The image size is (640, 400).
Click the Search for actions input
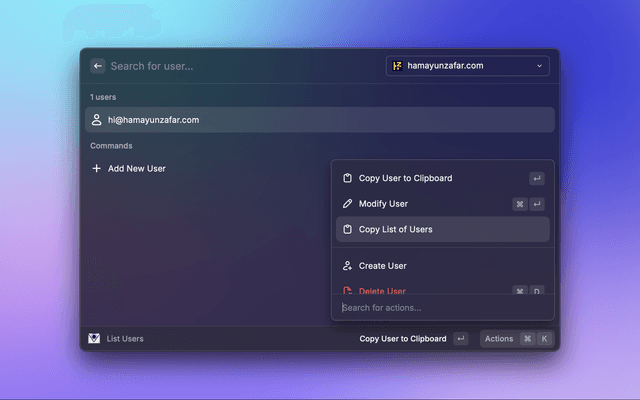440,307
